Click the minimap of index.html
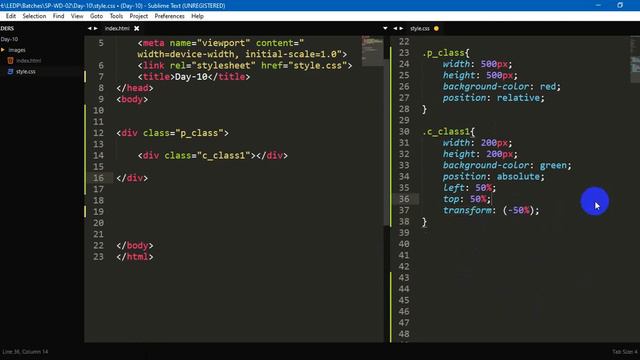Image resolution: width=640 pixels, height=360 pixels. (372, 51)
